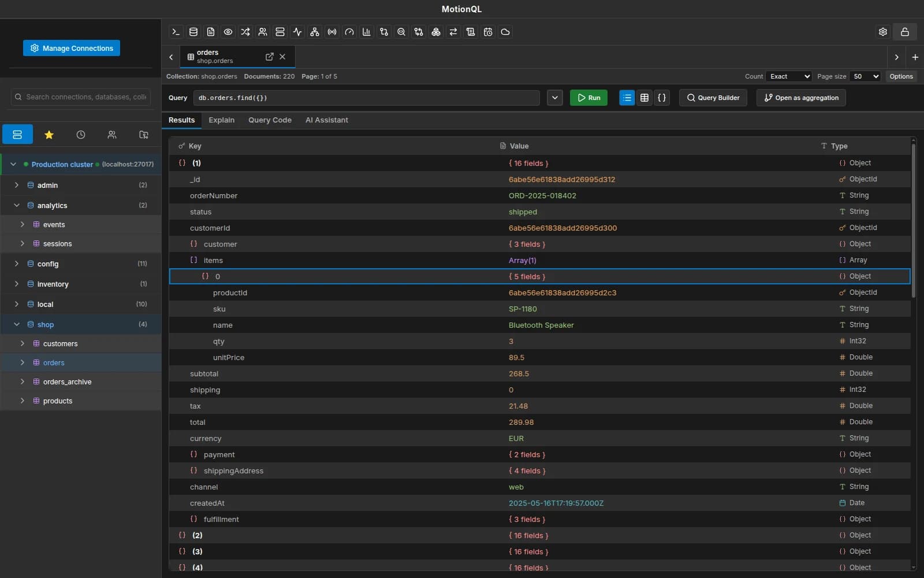Viewport: 924px width, 578px height.
Task: Open the Count mode Exact dropdown
Action: pyautogui.click(x=789, y=76)
